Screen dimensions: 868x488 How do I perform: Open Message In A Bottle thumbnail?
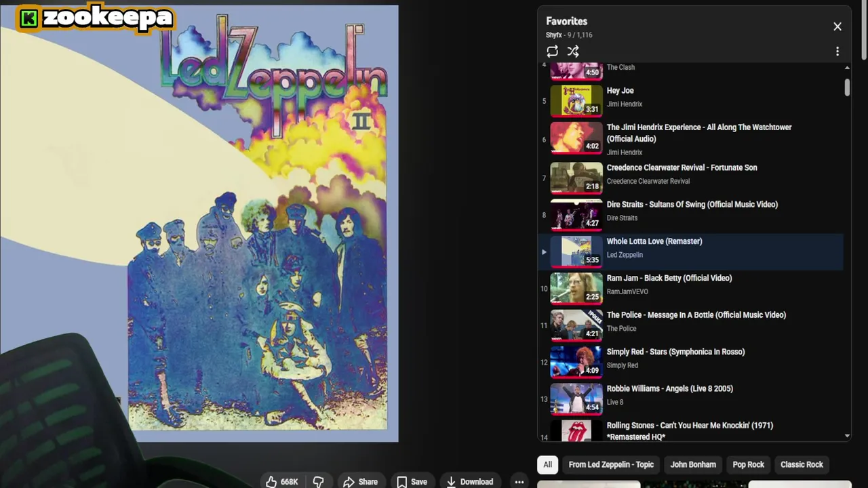[576, 325]
